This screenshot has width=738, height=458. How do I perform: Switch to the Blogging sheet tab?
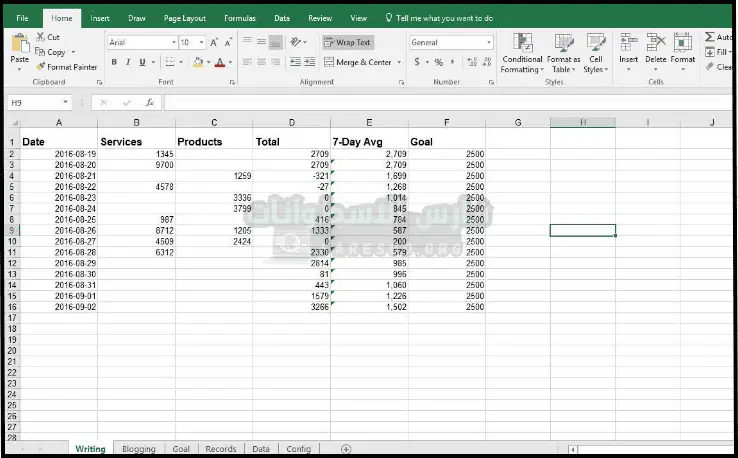click(139, 449)
